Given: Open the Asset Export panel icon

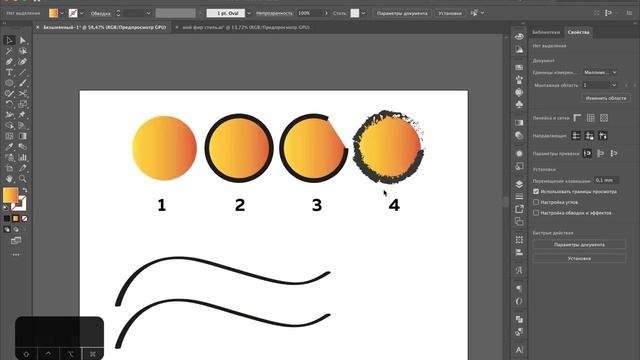Looking at the screenshot, I should coord(519,209).
